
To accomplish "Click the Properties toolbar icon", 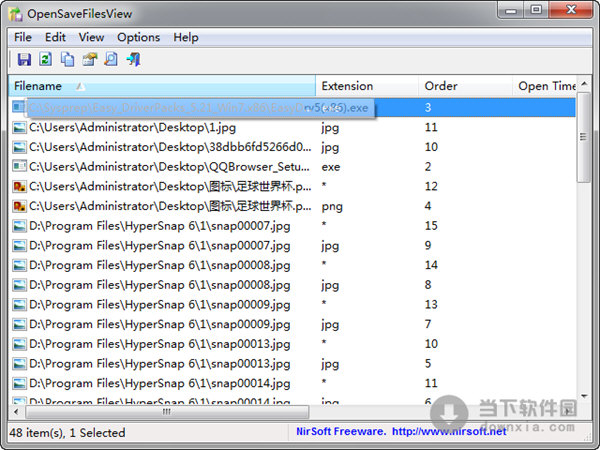I will [x=90, y=59].
